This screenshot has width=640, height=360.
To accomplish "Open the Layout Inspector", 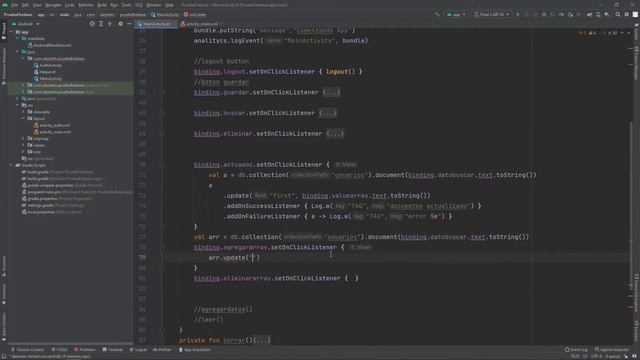I will pos(612,350).
